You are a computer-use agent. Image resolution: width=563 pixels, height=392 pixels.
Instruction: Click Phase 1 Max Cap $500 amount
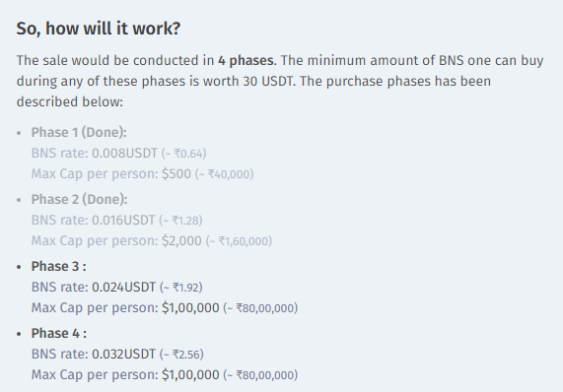[x=176, y=174]
